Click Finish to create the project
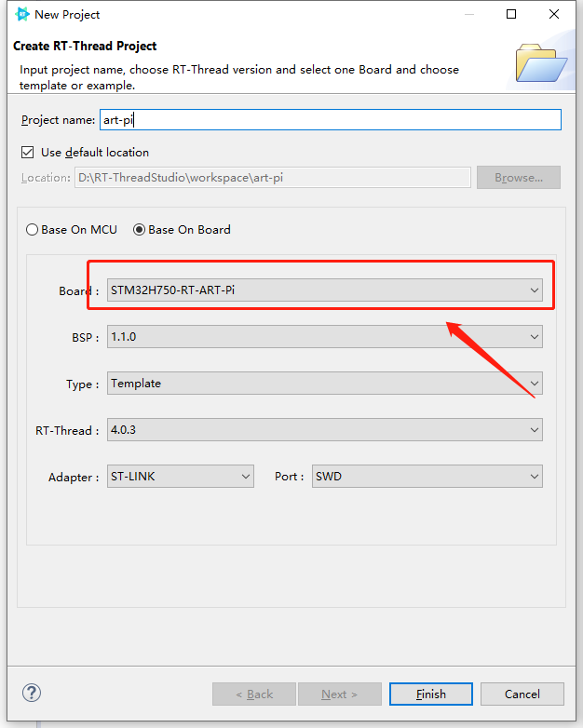Image resolution: width=583 pixels, height=728 pixels. 431,694
